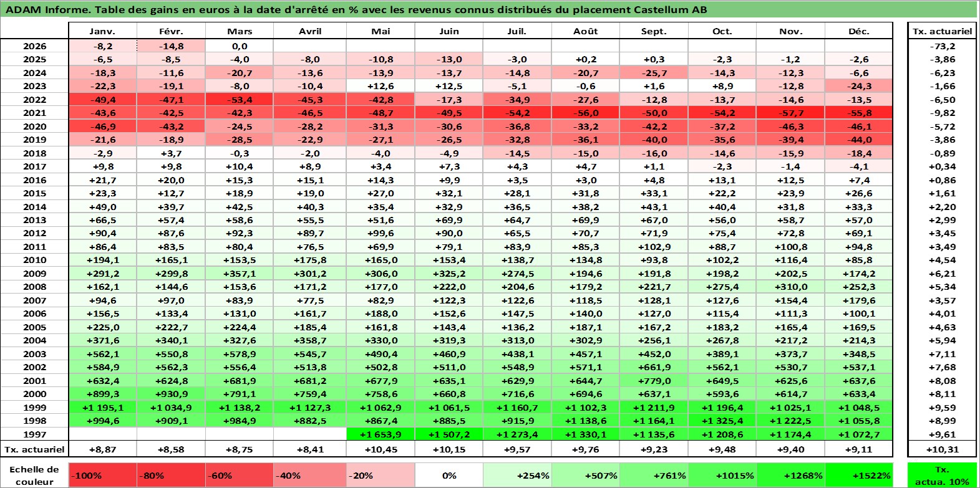
Task: Select the 'Mai' column header
Action: (x=381, y=31)
